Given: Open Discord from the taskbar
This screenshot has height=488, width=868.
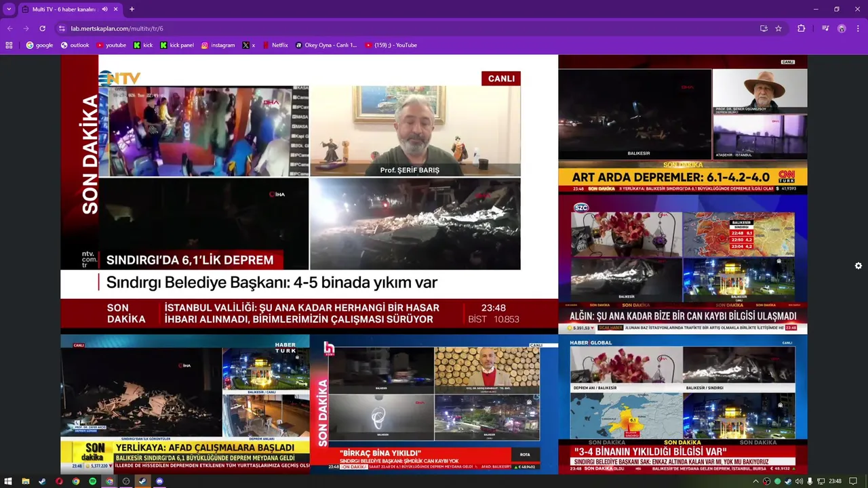Looking at the screenshot, I should [x=159, y=481].
